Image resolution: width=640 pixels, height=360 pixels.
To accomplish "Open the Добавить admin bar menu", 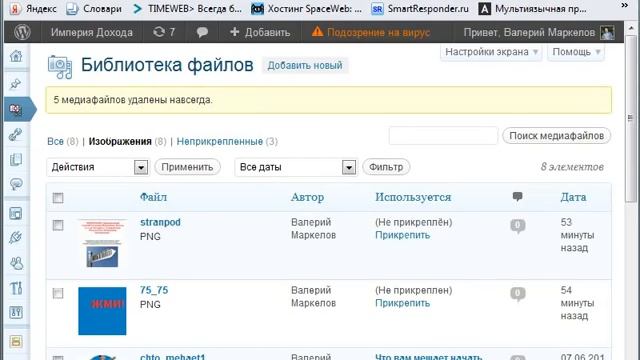I will tap(260, 32).
